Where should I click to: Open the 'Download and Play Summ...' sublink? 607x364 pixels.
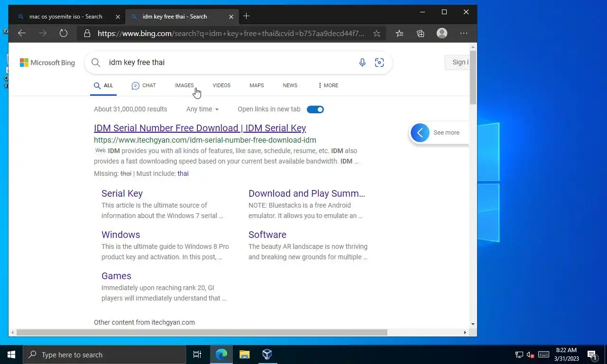(307, 193)
